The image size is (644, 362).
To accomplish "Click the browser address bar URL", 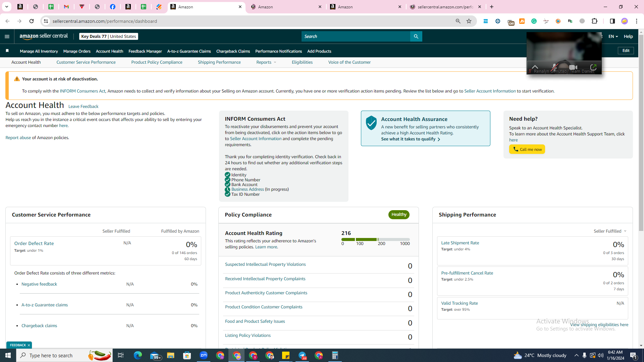I will click(105, 21).
